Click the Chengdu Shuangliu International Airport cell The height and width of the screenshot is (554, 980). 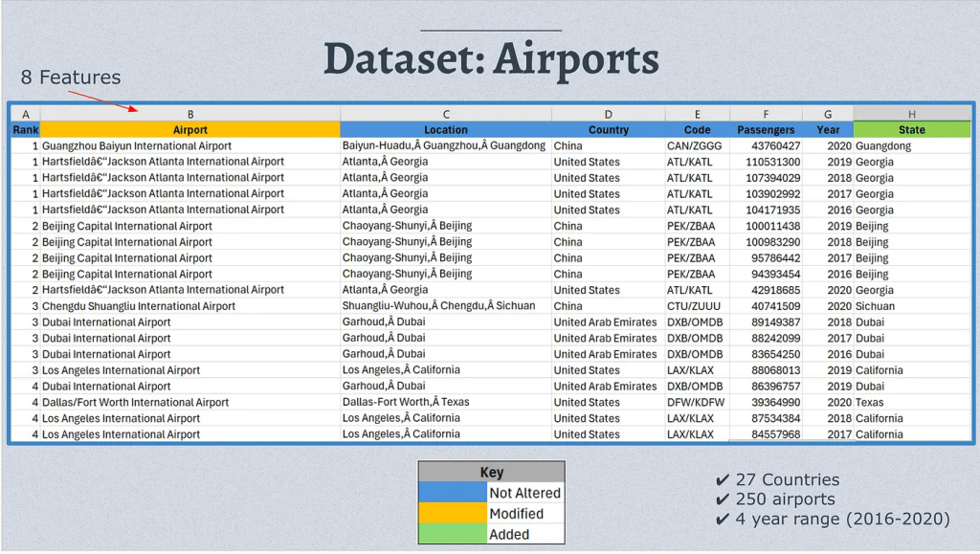click(139, 306)
